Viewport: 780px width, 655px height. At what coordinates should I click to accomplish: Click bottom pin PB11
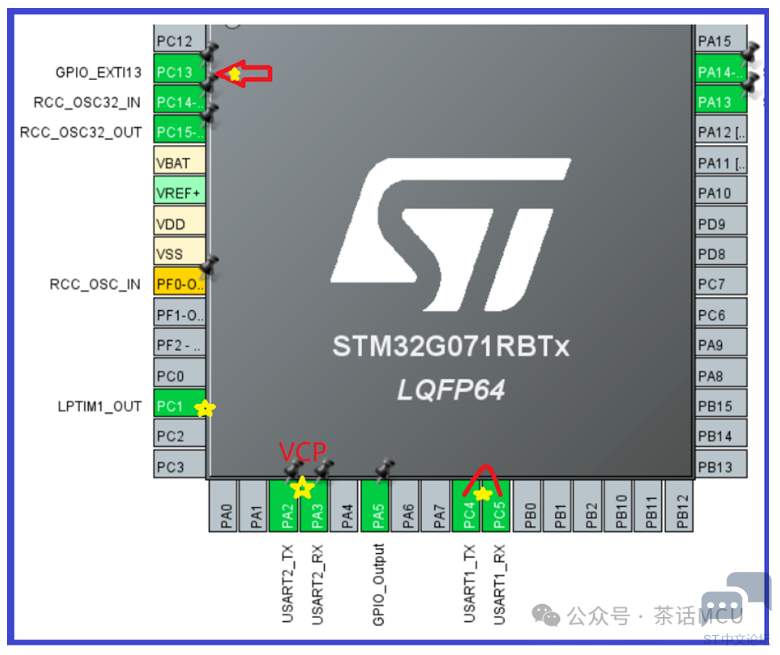point(649,506)
